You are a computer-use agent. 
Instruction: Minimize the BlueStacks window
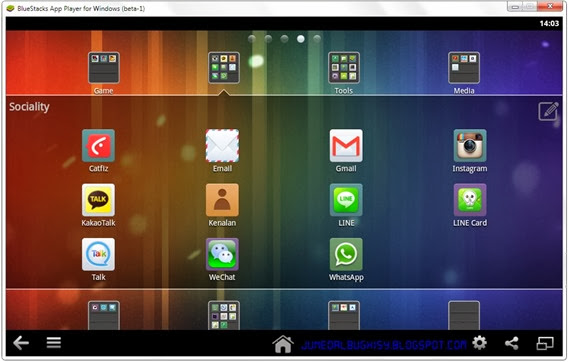tap(516, 6)
